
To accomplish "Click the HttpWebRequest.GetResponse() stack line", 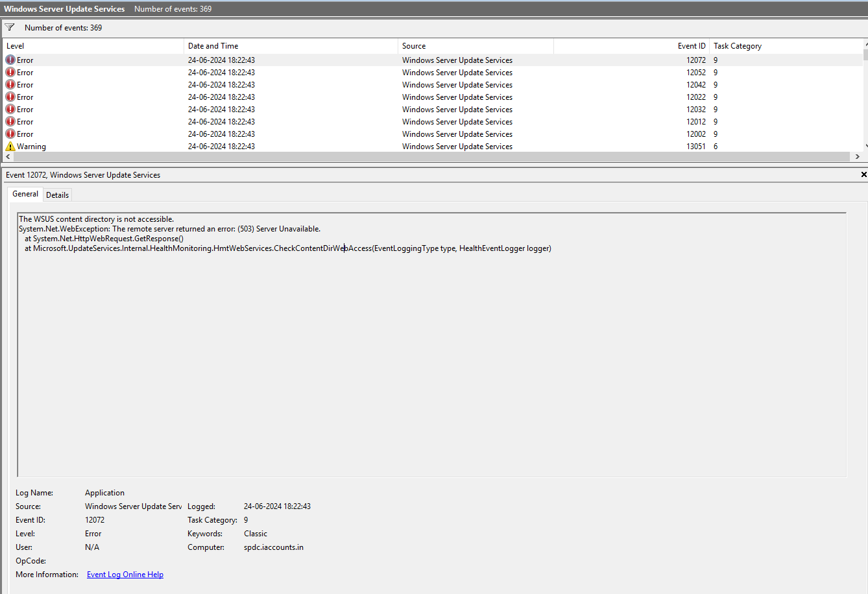I will pyautogui.click(x=104, y=239).
